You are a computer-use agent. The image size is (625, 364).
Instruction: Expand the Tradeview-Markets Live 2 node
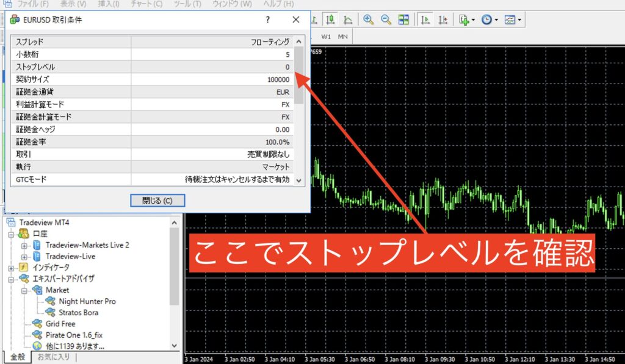click(24, 246)
